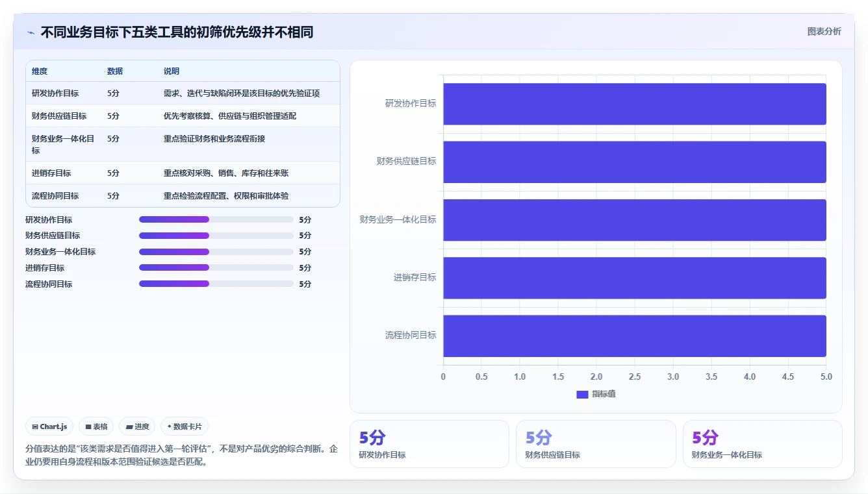Screen dimensions: 868x494
Task: Click the 表格 tag chip
Action: tap(96, 426)
